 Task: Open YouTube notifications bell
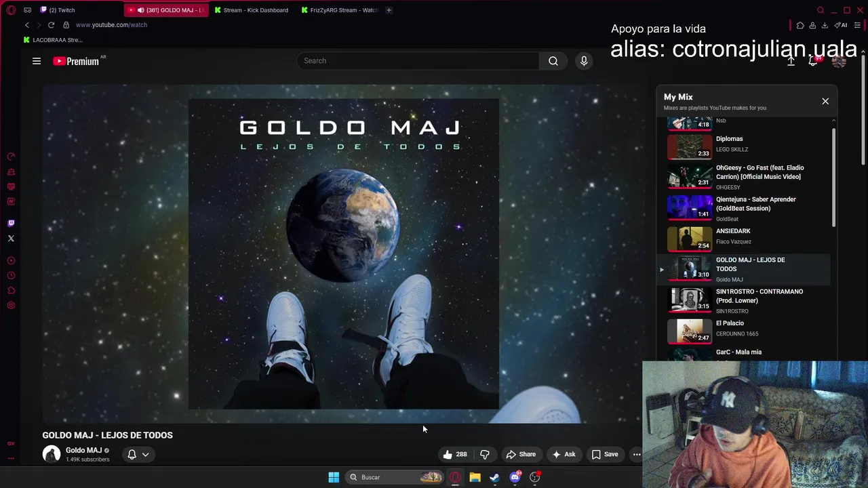coord(813,61)
